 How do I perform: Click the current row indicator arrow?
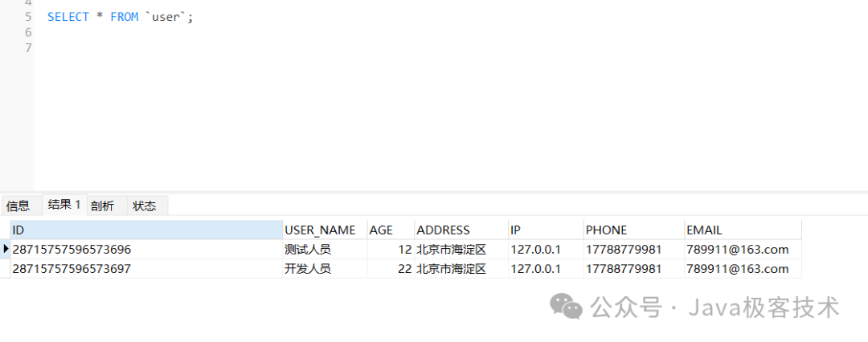tap(6, 250)
